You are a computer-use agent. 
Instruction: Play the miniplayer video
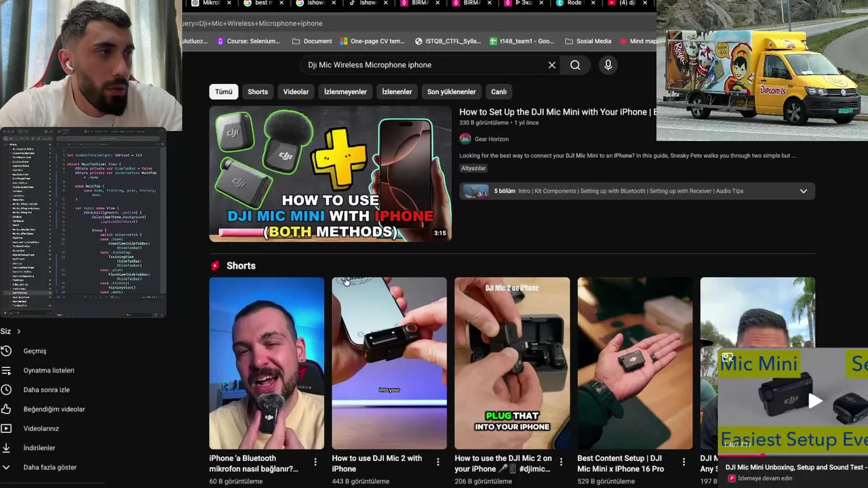[815, 401]
